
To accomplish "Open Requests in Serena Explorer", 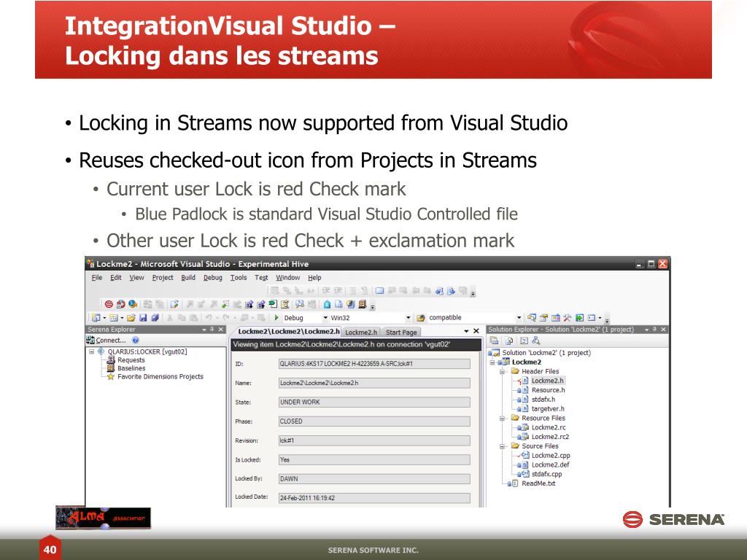I will pyautogui.click(x=131, y=360).
